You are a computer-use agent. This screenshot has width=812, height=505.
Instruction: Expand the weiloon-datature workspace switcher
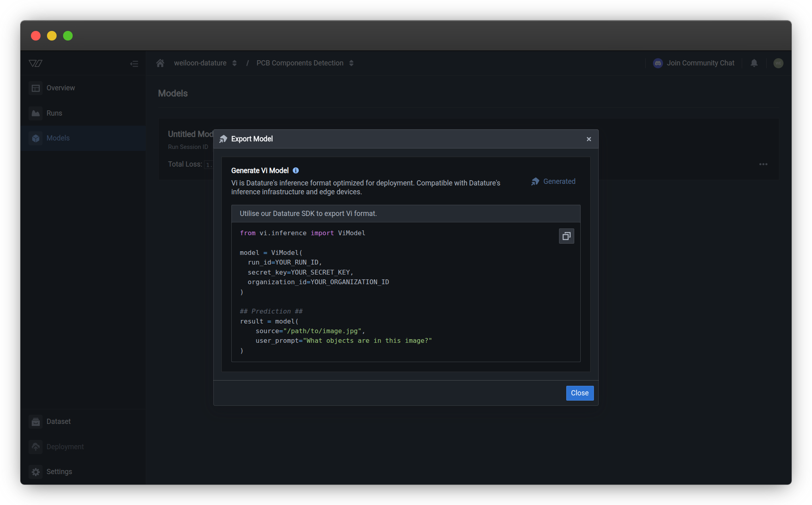tap(235, 63)
